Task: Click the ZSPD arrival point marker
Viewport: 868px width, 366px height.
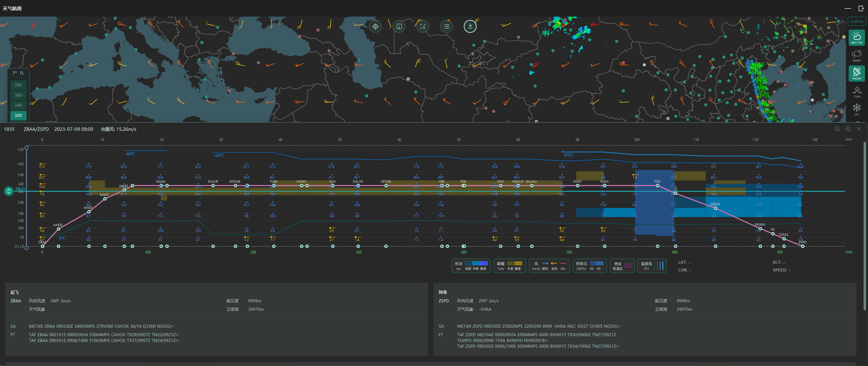Action: 803,246
